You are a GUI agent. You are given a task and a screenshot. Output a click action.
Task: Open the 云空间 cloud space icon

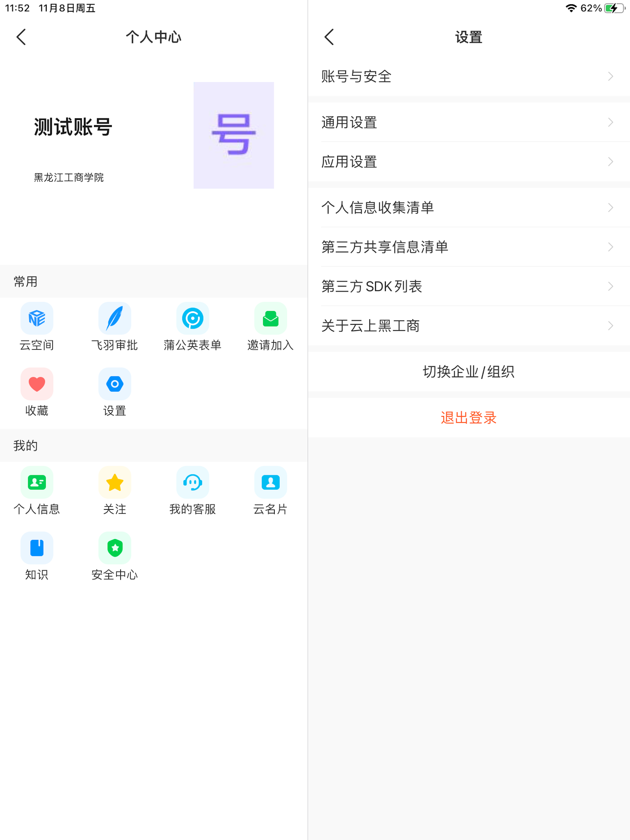pyautogui.click(x=37, y=318)
